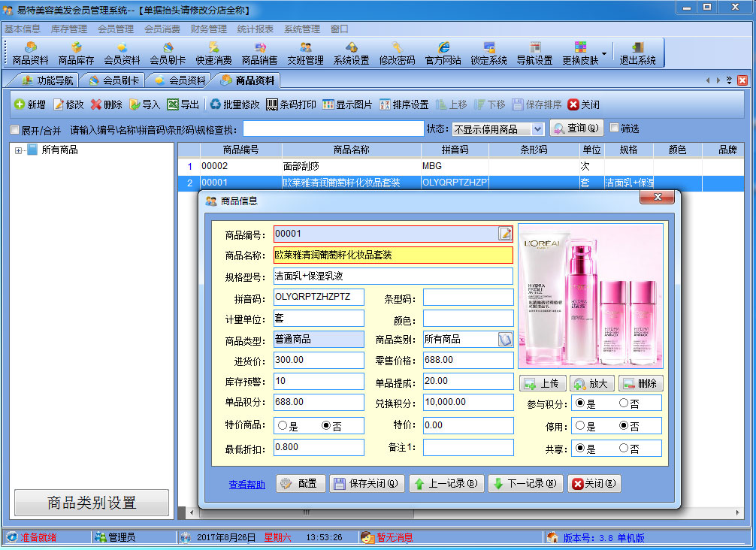Open the 商品库存 toolbar icon

click(76, 53)
